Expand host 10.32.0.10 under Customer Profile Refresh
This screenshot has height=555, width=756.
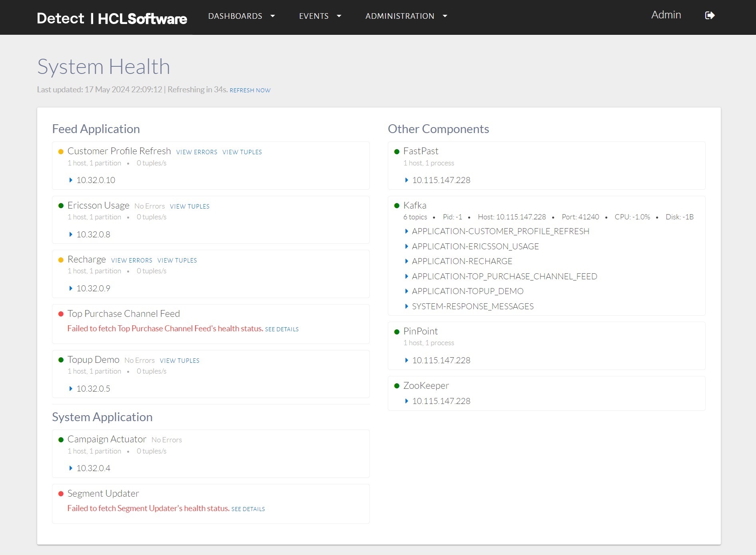coord(71,180)
